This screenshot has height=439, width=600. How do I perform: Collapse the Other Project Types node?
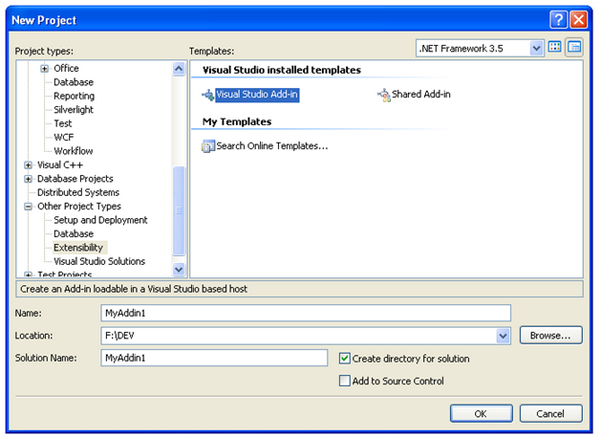[28, 206]
